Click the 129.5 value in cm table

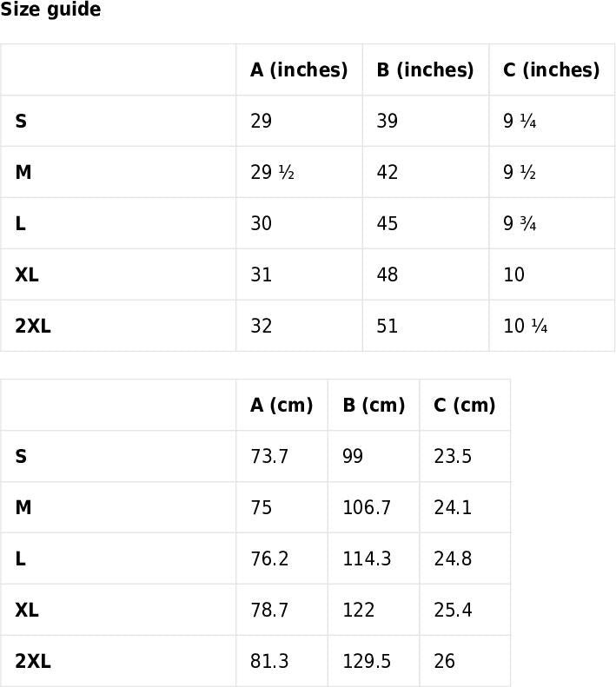[x=367, y=662]
